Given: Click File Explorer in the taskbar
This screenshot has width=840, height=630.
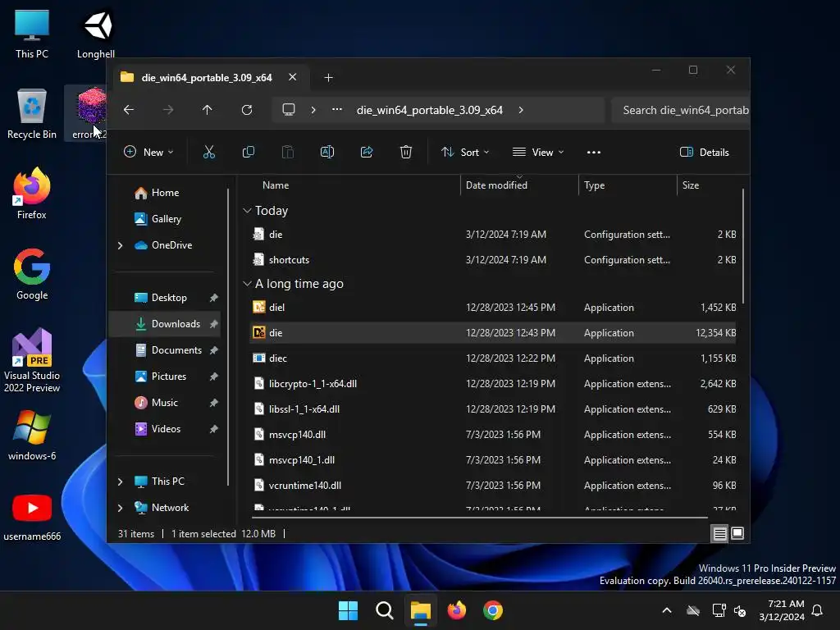Looking at the screenshot, I should click(x=421, y=610).
